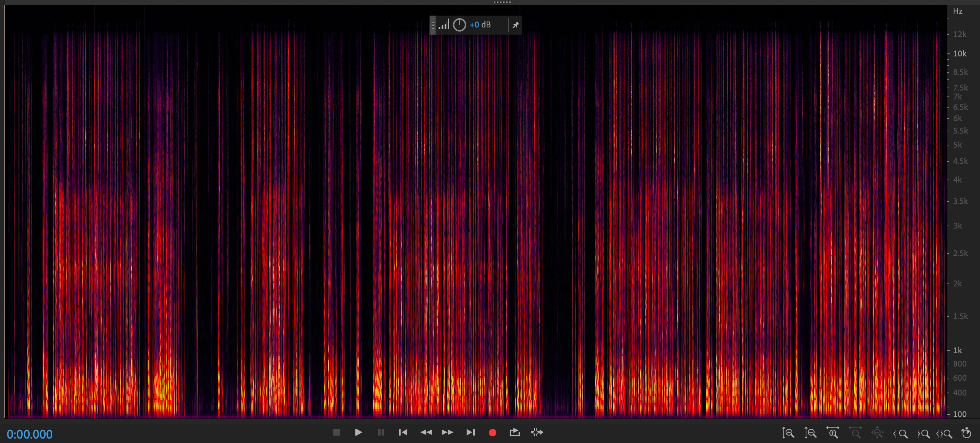
Task: Toggle Skip Selection button
Action: point(537,432)
